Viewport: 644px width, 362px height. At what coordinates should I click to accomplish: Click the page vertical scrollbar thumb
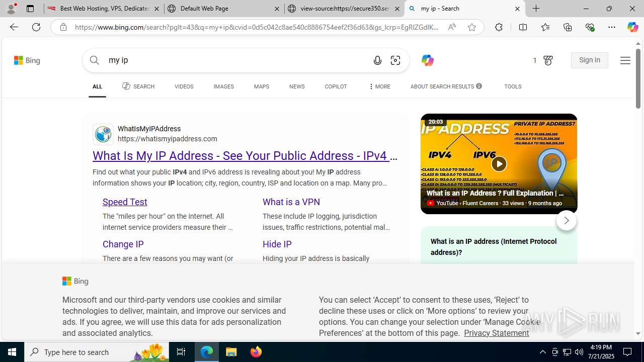(x=638, y=79)
